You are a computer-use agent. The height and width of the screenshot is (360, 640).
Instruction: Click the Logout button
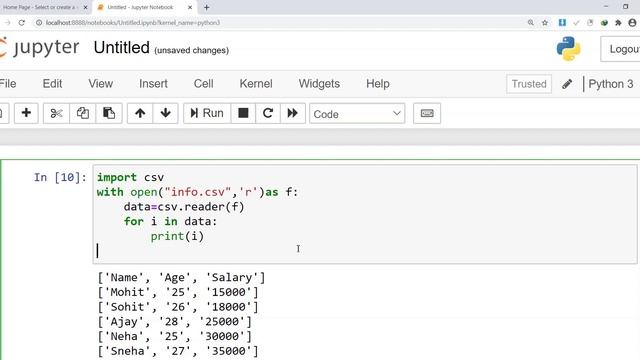(x=620, y=49)
